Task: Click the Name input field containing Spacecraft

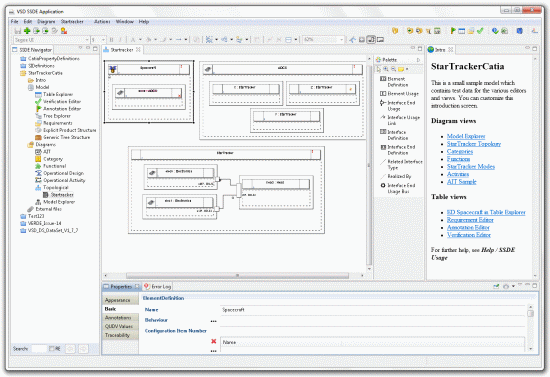Action: (x=373, y=310)
